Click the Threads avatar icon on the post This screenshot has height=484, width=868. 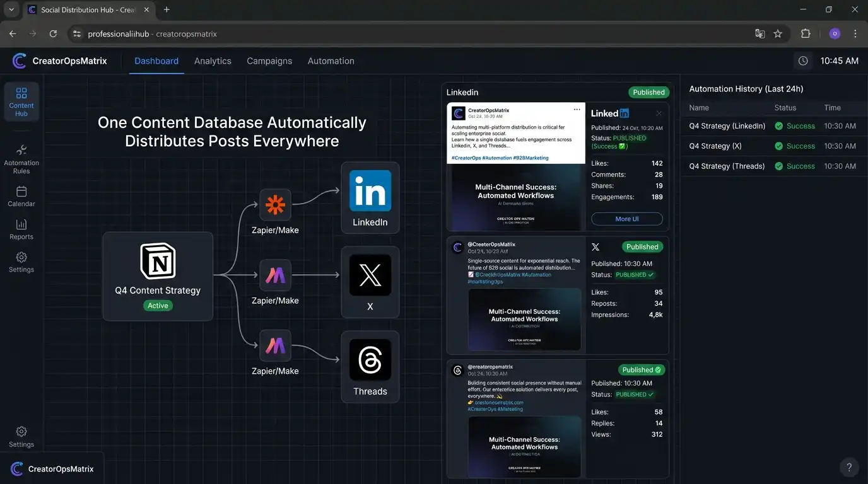[458, 371]
